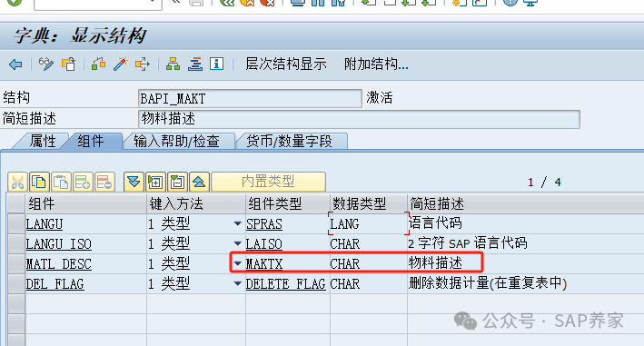Click the LANGU component link
This screenshot has height=346, width=644.
(x=45, y=224)
